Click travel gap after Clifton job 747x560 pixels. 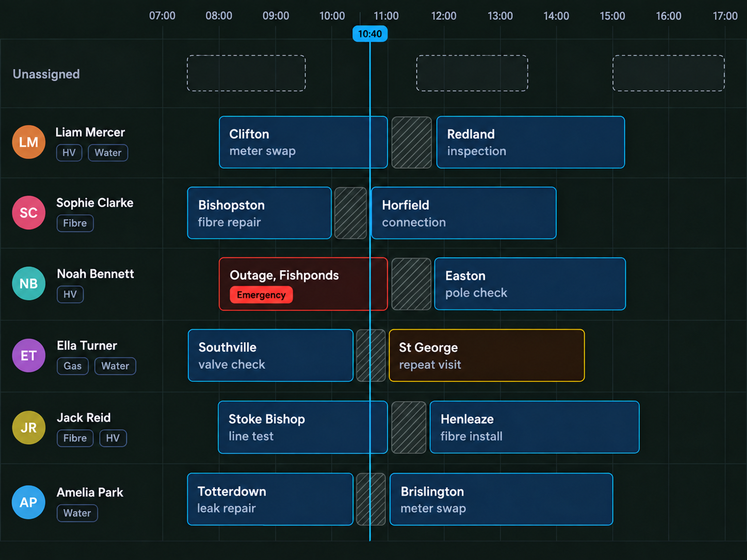pos(412,142)
